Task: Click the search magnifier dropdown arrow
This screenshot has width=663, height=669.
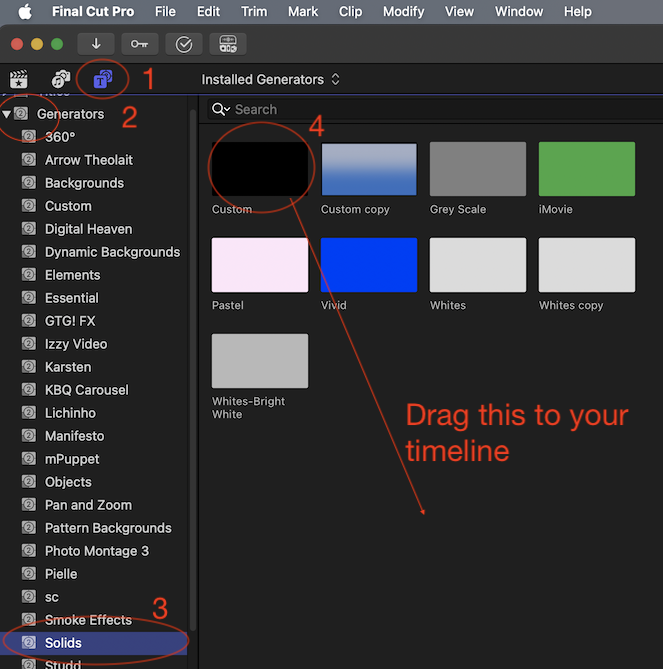Action: [228, 110]
